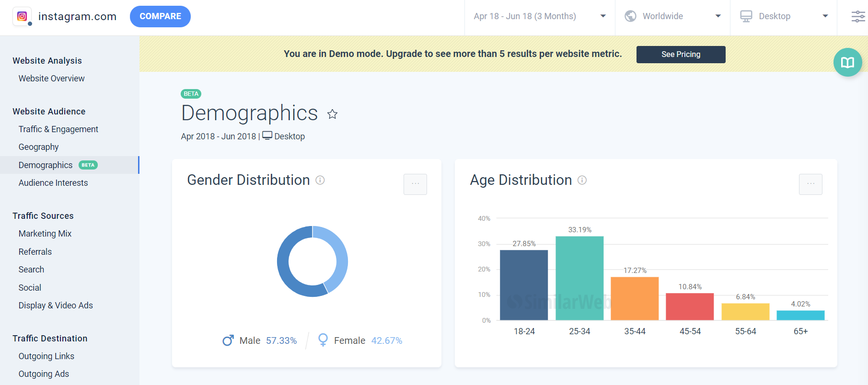
Task: Click the star icon beside Demographics
Action: click(x=332, y=114)
